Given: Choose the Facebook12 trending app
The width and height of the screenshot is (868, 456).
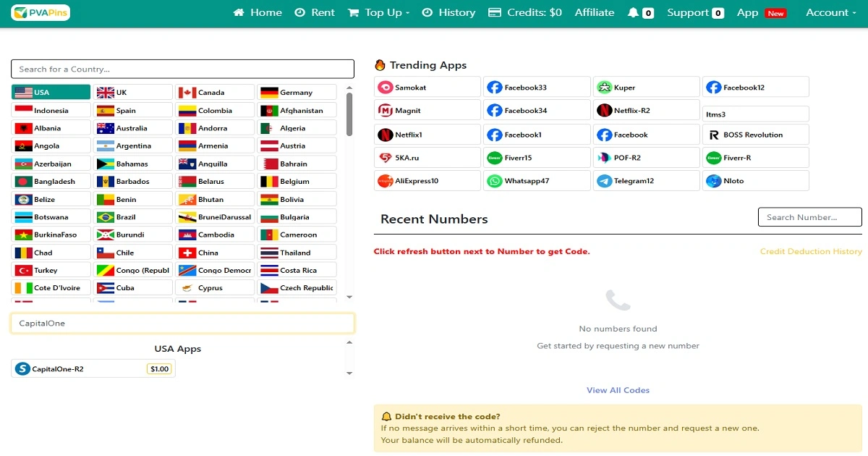Looking at the screenshot, I should click(756, 87).
